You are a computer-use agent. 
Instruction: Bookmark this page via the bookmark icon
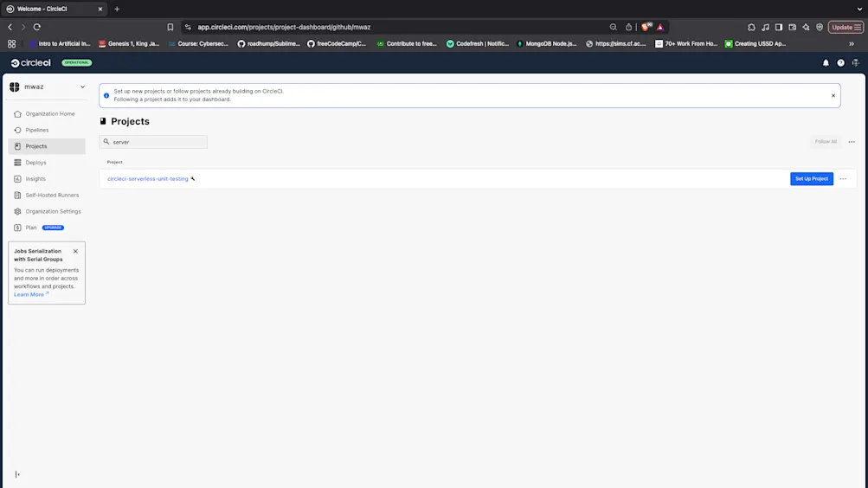tap(170, 27)
